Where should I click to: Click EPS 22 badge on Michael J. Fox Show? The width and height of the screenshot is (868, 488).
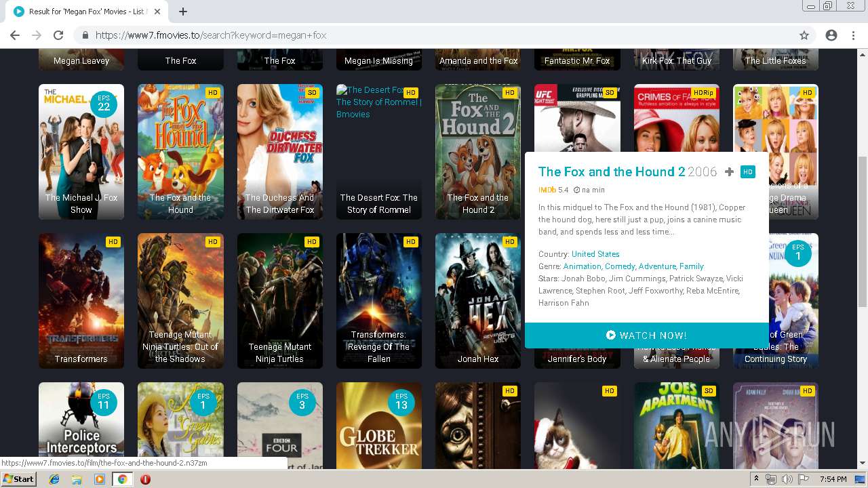(x=104, y=103)
